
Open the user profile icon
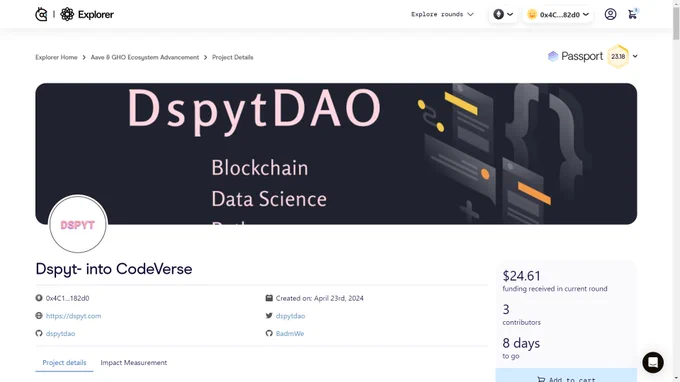point(610,14)
